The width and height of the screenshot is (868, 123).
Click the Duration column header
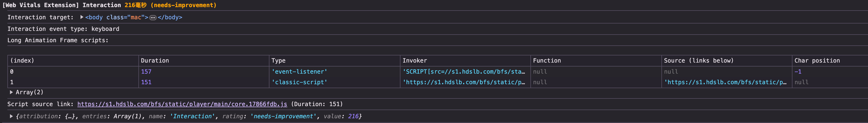pyautogui.click(x=155, y=61)
